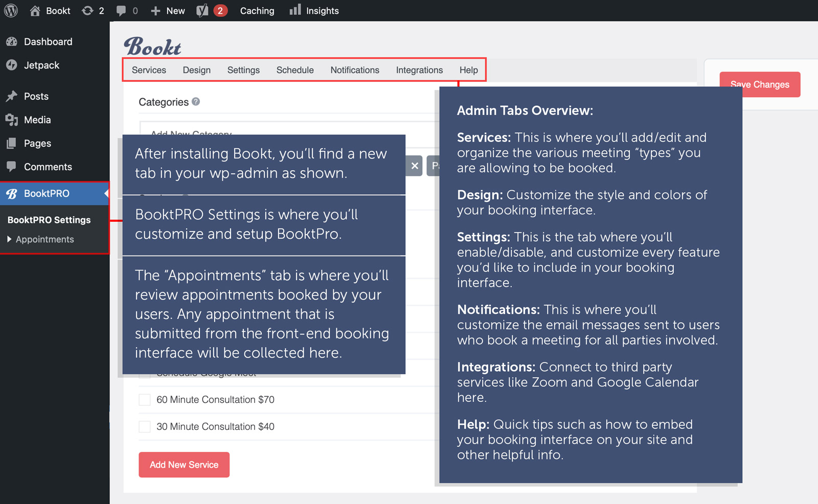Switch to the Services tab

(x=149, y=70)
